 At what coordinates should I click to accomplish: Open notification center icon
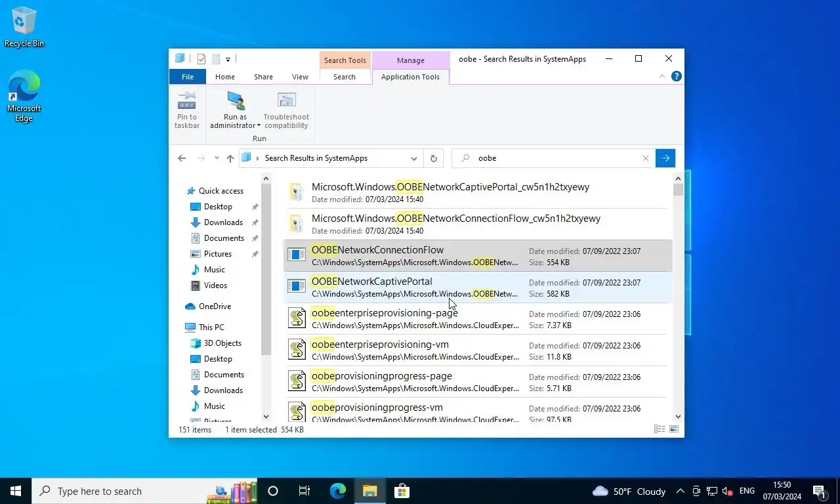click(x=820, y=491)
